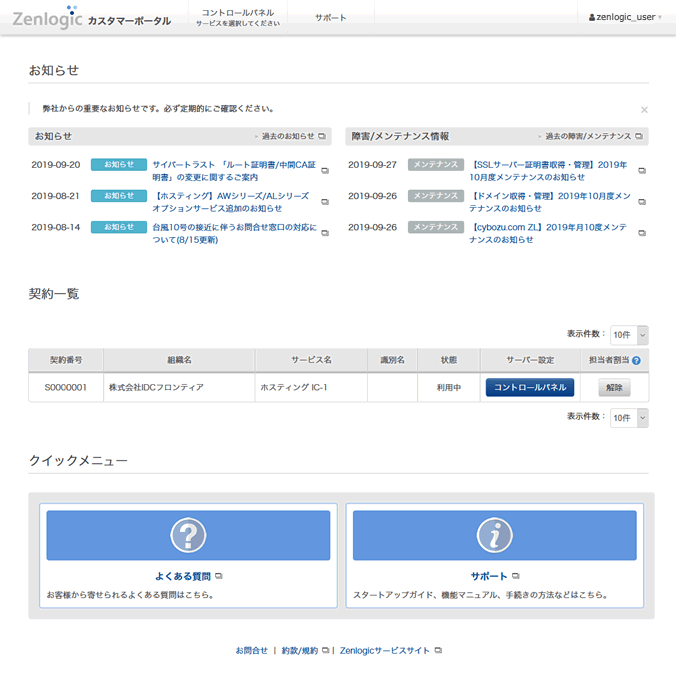
Task: Click the Zenlogic logo
Action: (47, 18)
